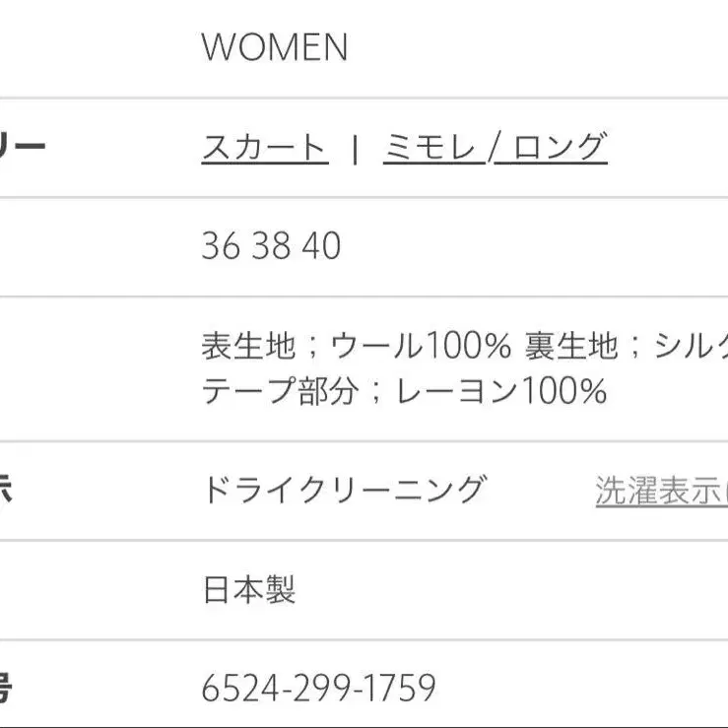728x728 pixels.
Task: Open the スカート category link
Action: point(264,148)
